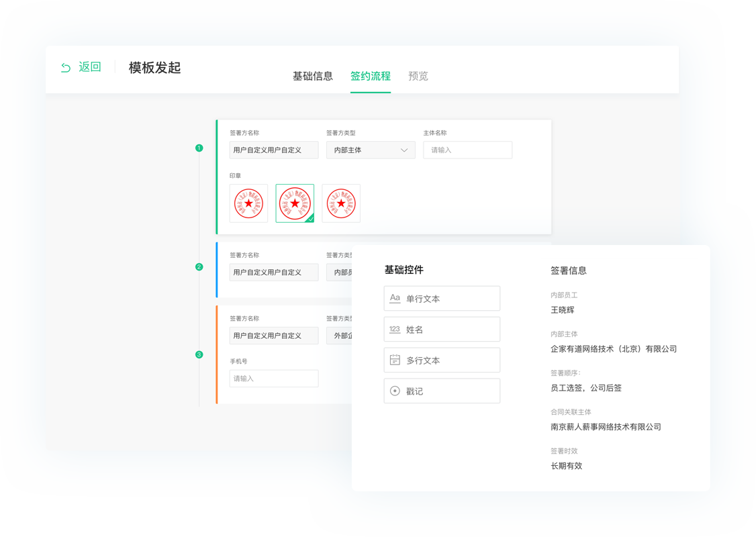Screen dimensions: 756x537
Task: Switch to the 预览 tab
Action: coord(418,77)
